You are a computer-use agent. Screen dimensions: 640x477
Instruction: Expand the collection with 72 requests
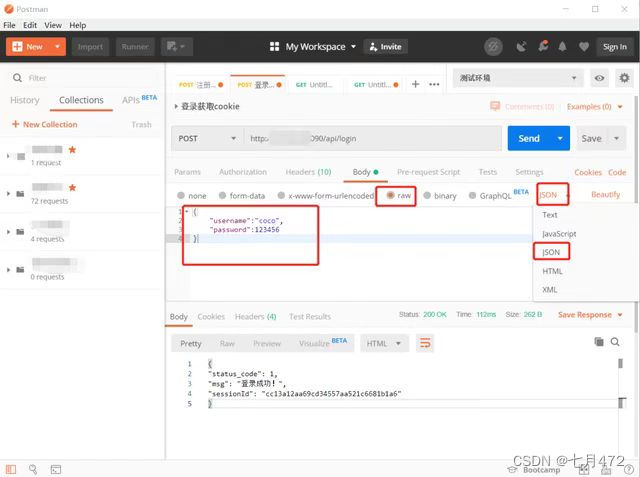point(8,193)
